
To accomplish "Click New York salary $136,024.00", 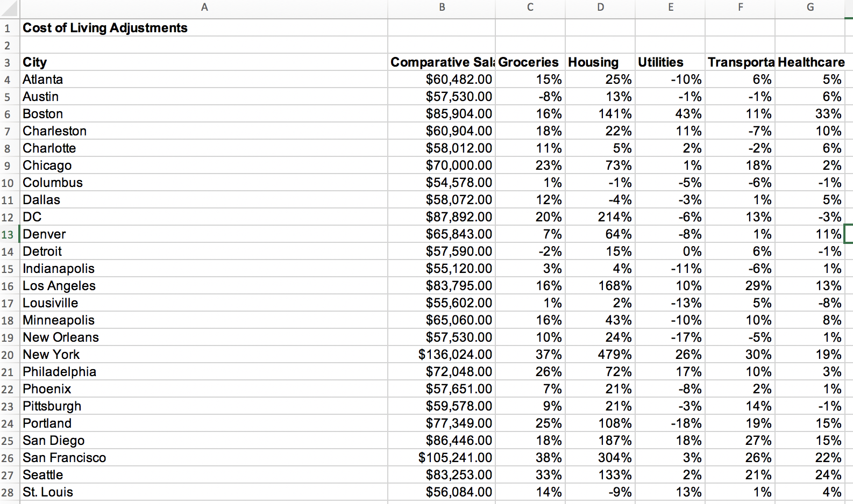I will (x=442, y=355).
